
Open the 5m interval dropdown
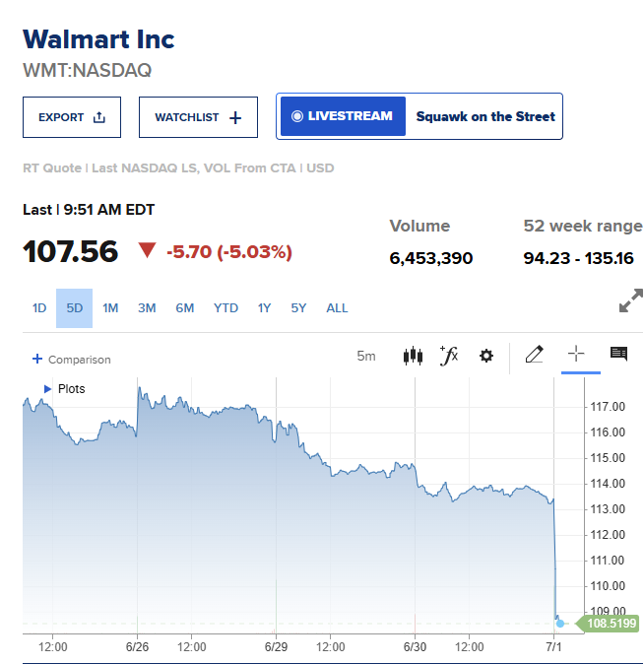coord(366,356)
